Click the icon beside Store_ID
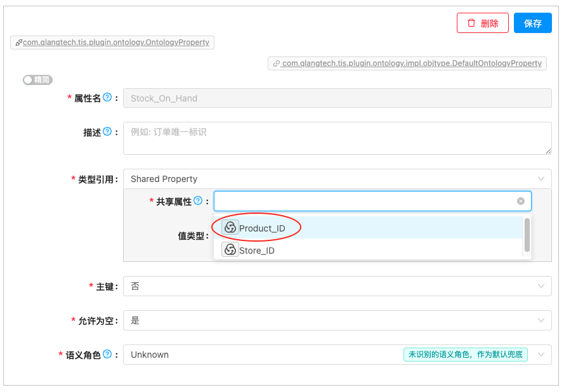This screenshot has height=392, width=564. coord(230,249)
